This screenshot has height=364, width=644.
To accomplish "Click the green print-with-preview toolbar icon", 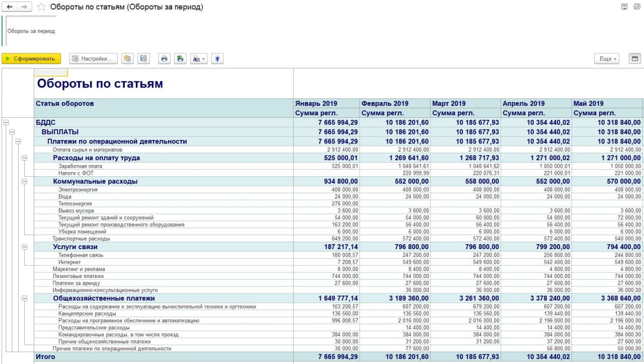I will point(180,59).
